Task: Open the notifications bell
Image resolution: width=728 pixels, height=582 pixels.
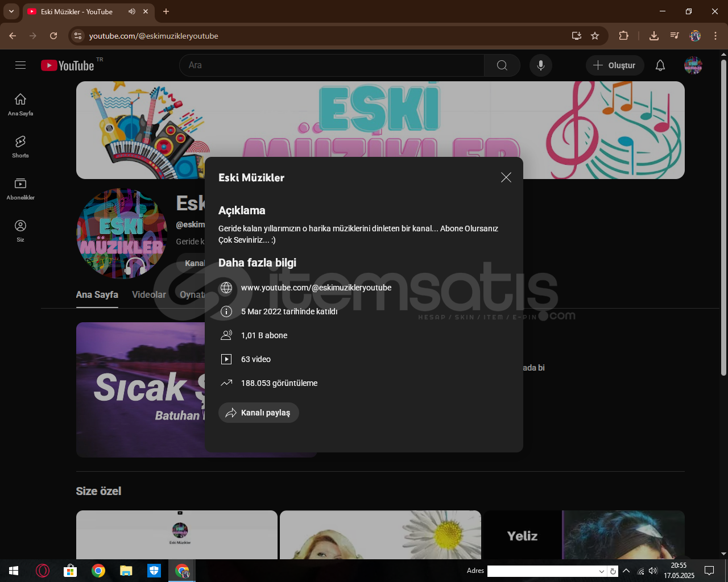Action: (x=660, y=65)
